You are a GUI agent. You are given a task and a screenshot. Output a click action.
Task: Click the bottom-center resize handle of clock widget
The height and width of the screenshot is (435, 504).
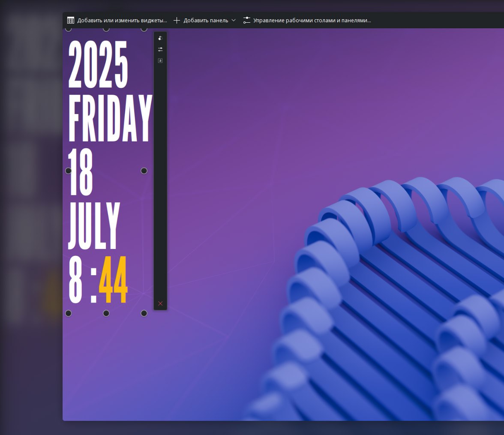point(106,313)
